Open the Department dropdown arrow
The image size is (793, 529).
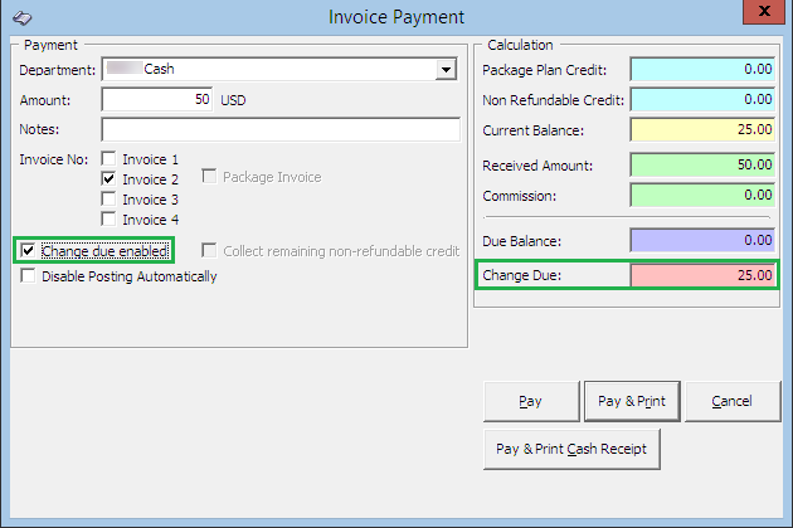(x=446, y=70)
